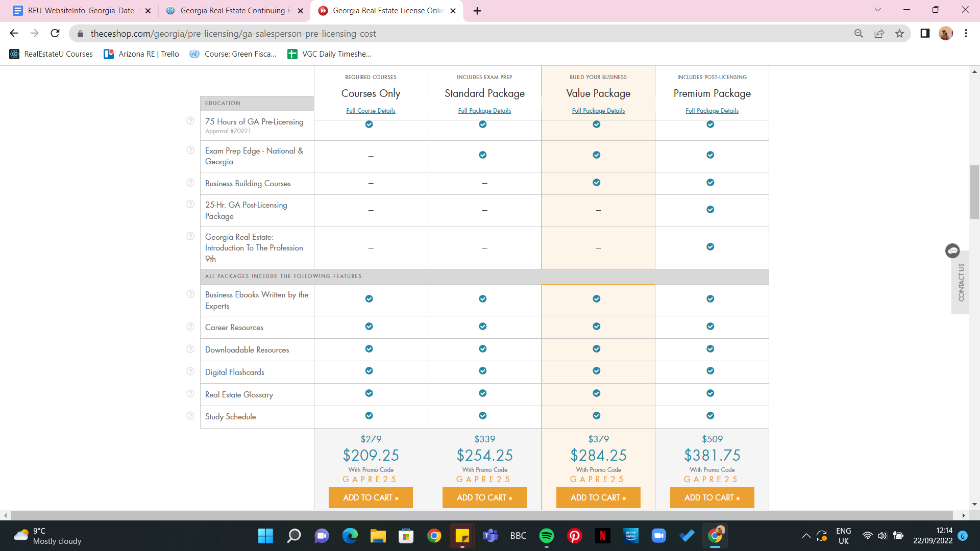The image size is (980, 551).
Task: Open Spotify from the taskbar
Action: [x=547, y=536]
